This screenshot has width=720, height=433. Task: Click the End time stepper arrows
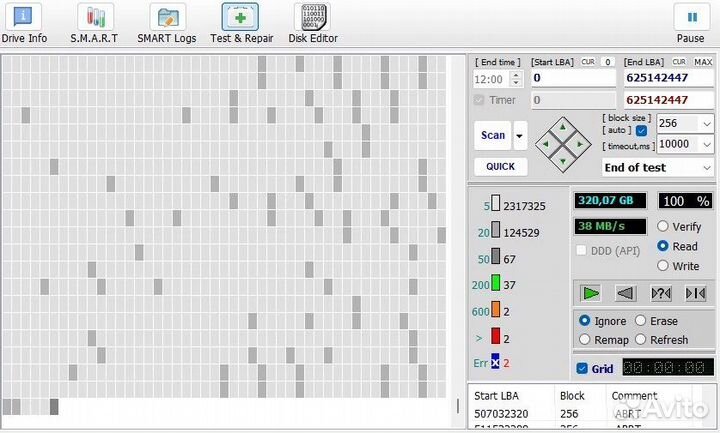[516, 79]
